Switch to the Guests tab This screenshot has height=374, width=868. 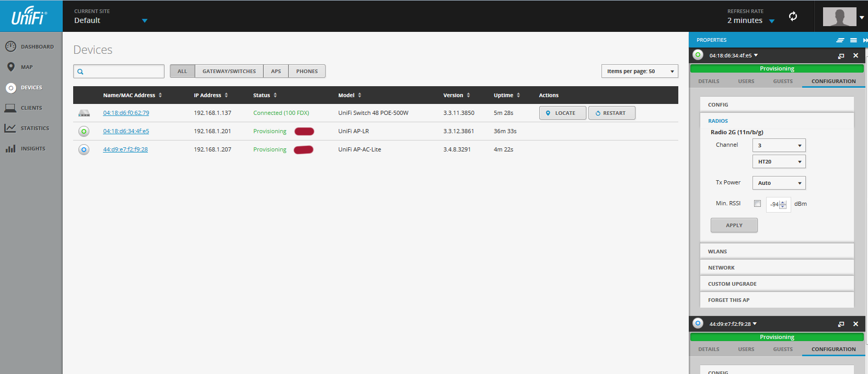(x=783, y=81)
